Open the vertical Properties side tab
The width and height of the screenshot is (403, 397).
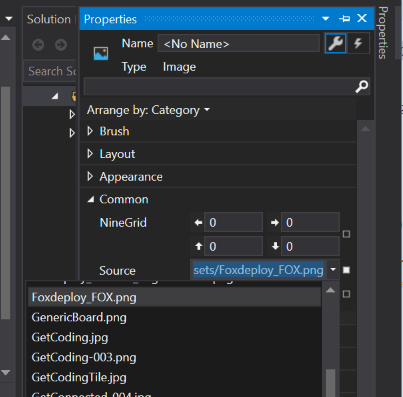[x=383, y=33]
